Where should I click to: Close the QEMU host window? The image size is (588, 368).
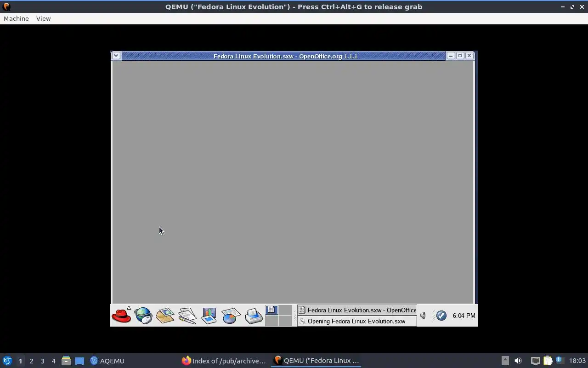pos(582,6)
